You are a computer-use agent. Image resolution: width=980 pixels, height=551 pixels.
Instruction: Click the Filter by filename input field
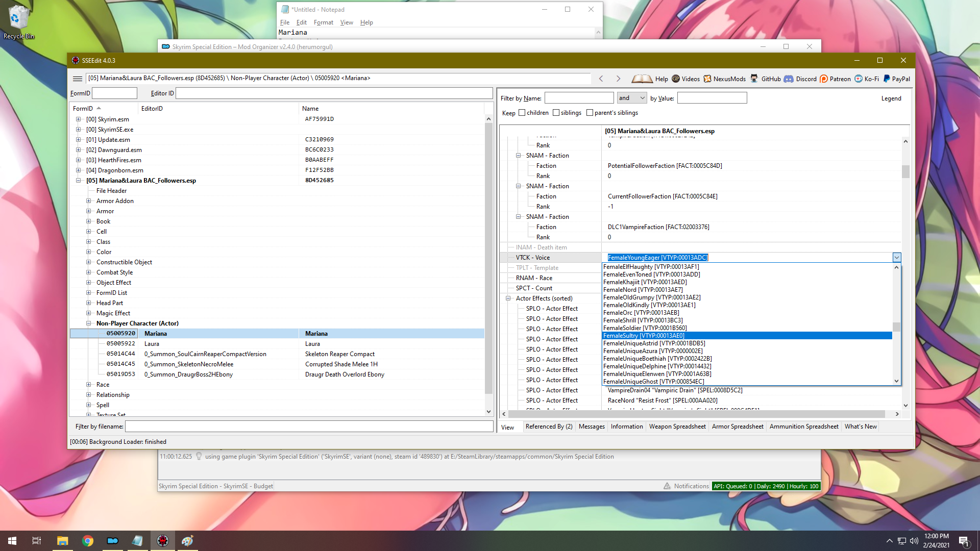coord(309,427)
